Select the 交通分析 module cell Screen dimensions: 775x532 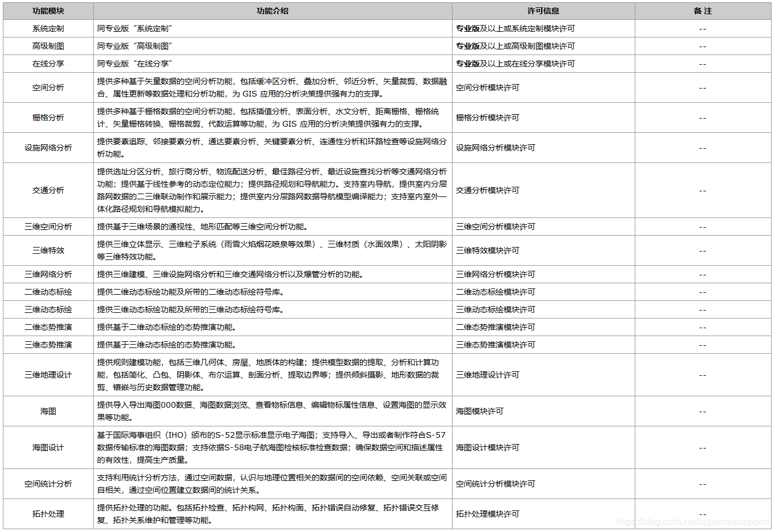48,190
